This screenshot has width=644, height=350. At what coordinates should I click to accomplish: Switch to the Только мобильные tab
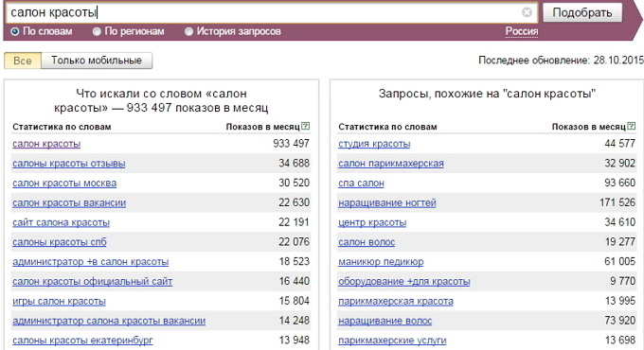pyautogui.click(x=97, y=61)
